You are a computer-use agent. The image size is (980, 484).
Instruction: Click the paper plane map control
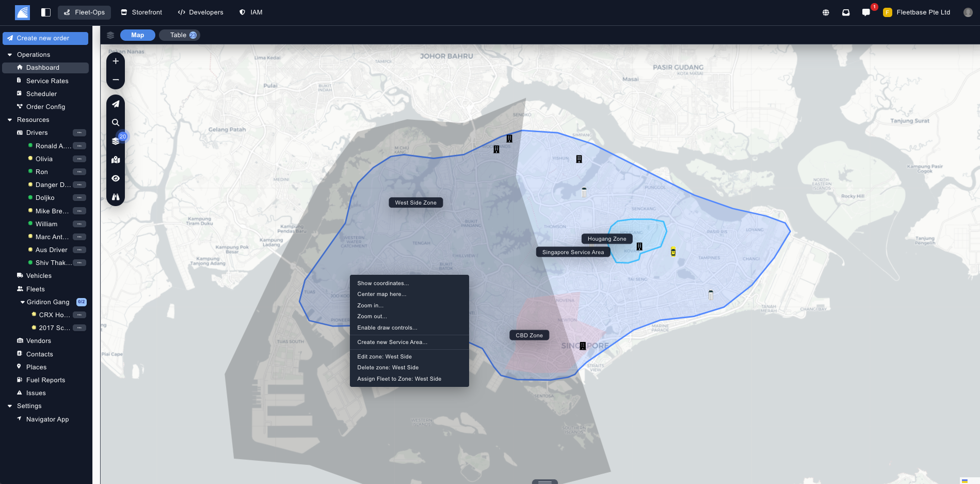tap(116, 104)
